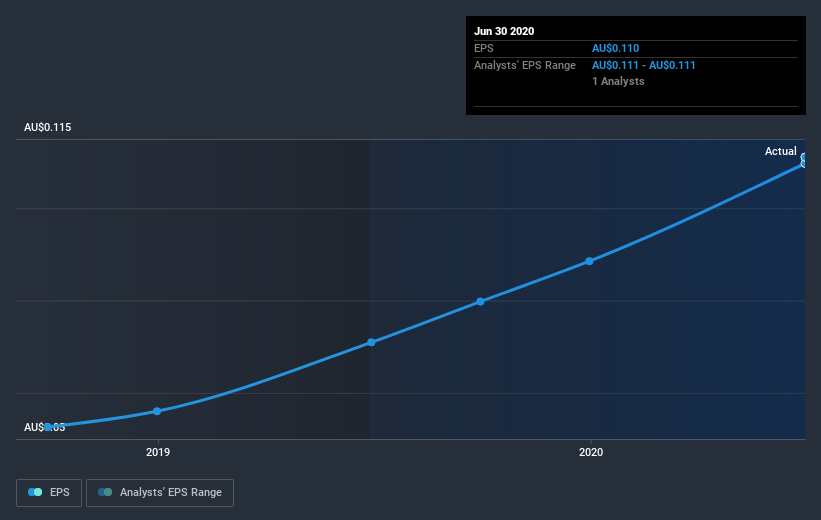
Task: Toggle the Analysts' EPS Range legend
Action: 160,493
